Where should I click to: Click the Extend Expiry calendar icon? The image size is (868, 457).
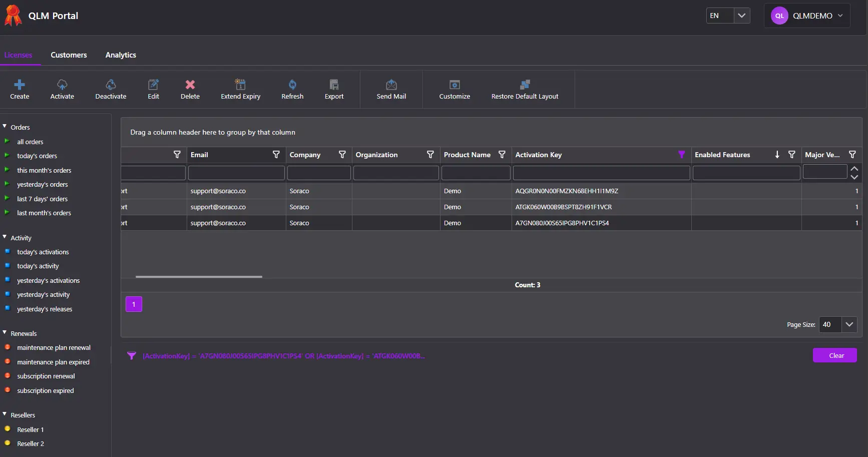click(x=240, y=85)
